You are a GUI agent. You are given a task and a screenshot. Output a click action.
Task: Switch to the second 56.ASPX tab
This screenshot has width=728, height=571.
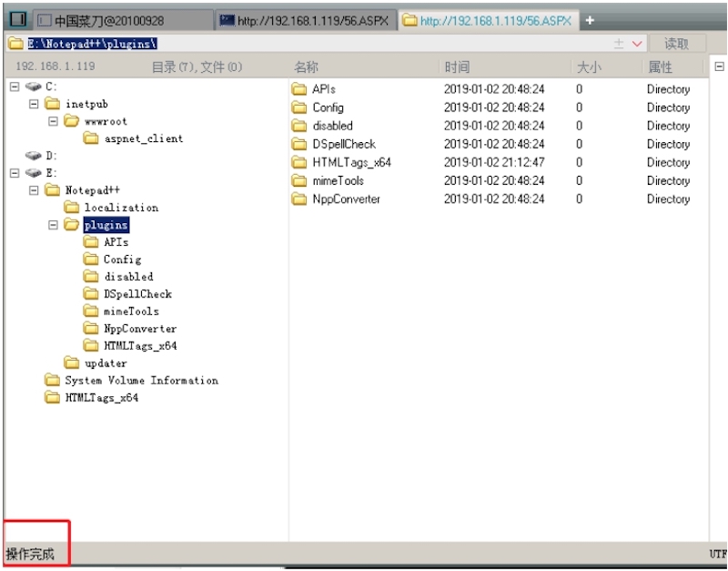point(487,20)
